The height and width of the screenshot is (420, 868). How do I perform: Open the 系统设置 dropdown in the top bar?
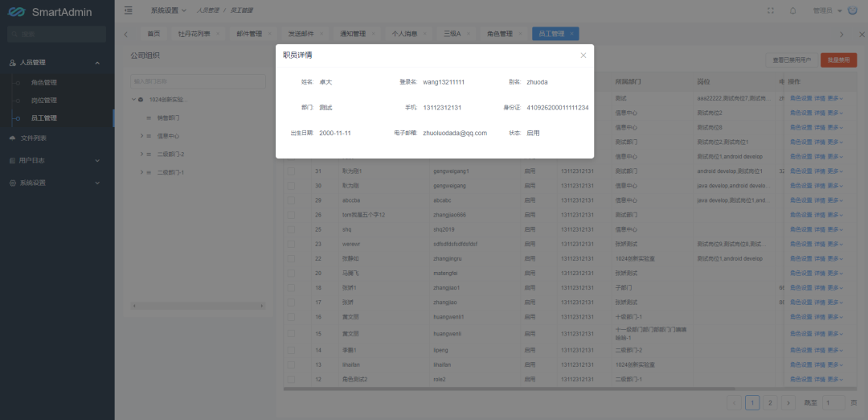(x=169, y=10)
